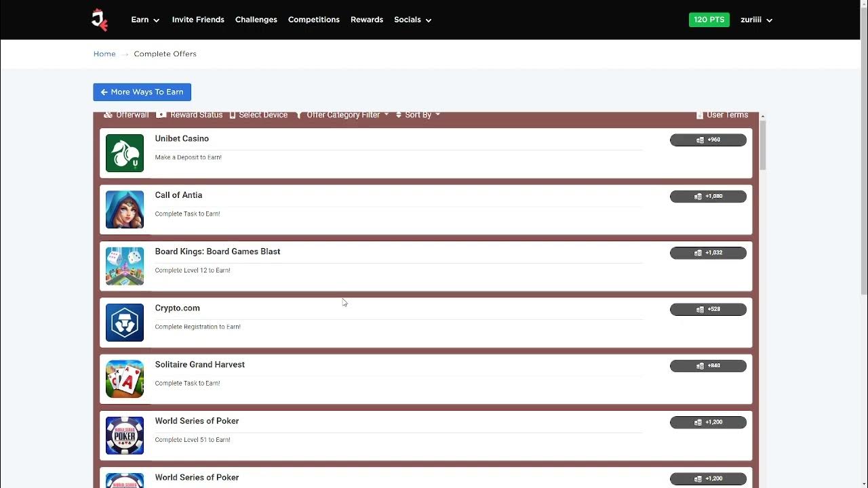Switch to the Reward Status tab
Viewport: 868px width, 488px height.
pyautogui.click(x=190, y=115)
